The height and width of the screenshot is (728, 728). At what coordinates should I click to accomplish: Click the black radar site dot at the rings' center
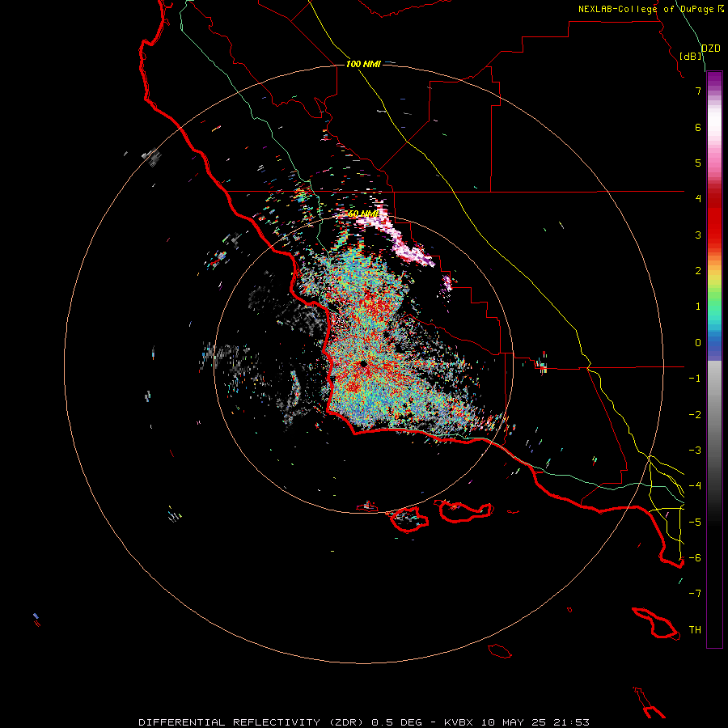pos(363,364)
